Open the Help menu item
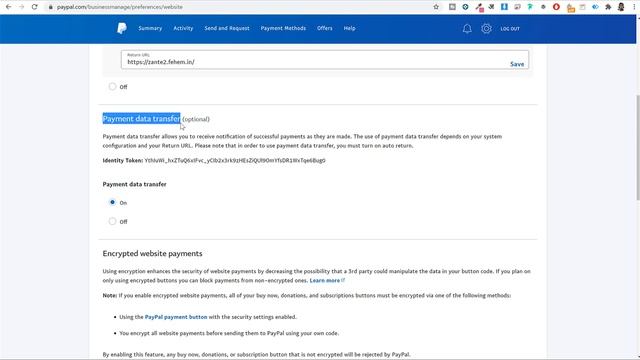The image size is (640, 360). (349, 28)
